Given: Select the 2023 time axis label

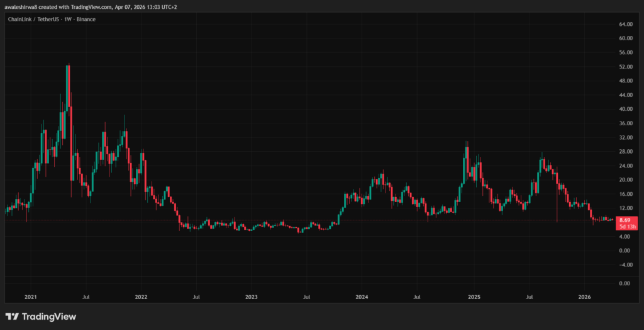Looking at the screenshot, I should pos(251,296).
